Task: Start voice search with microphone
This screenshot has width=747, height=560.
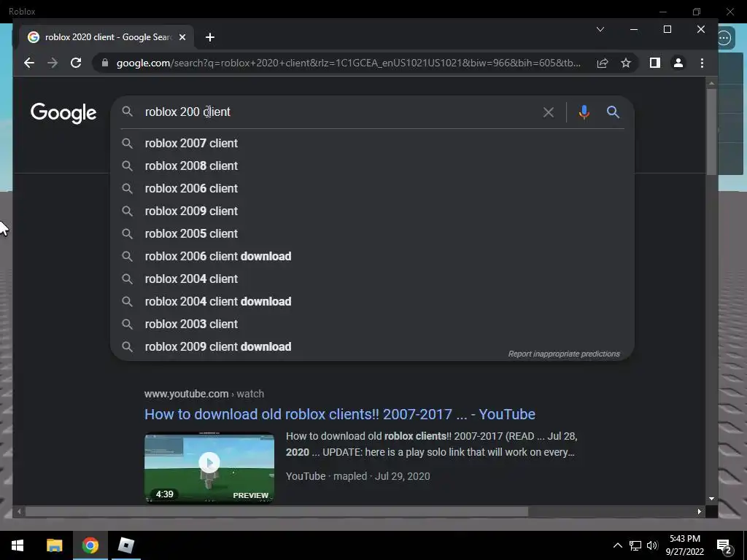Action: point(584,112)
